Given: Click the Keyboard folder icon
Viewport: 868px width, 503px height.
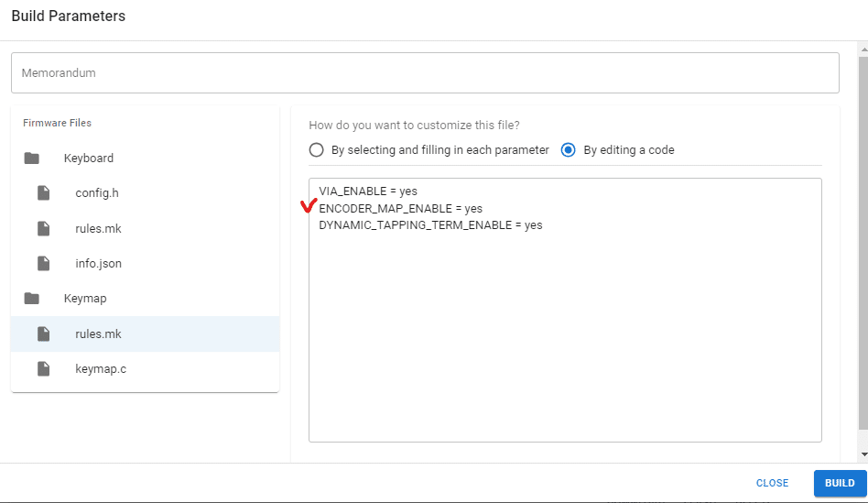Looking at the screenshot, I should (x=31, y=159).
